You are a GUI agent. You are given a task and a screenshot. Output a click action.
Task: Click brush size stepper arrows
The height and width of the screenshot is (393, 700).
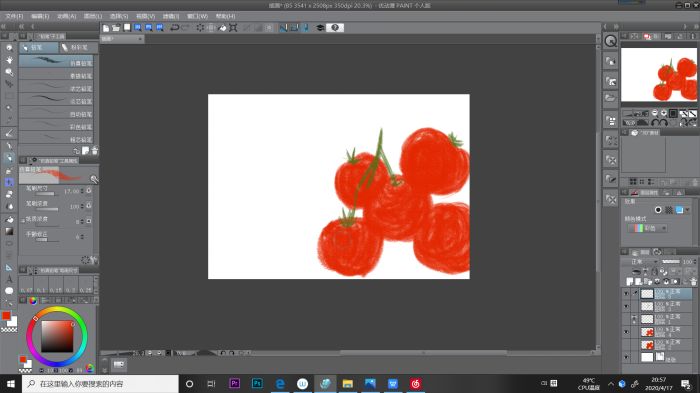[x=82, y=191]
